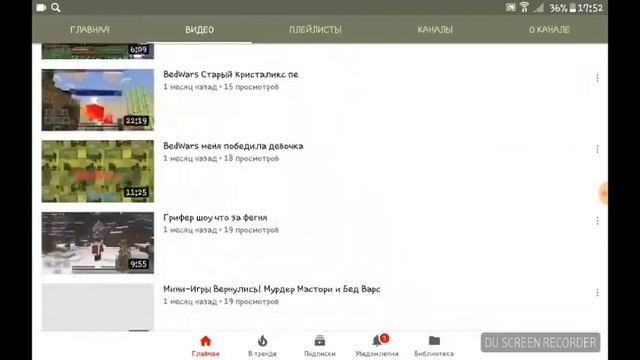
Task: Play the 11:25 BedWars thumbnail
Action: coord(98,171)
